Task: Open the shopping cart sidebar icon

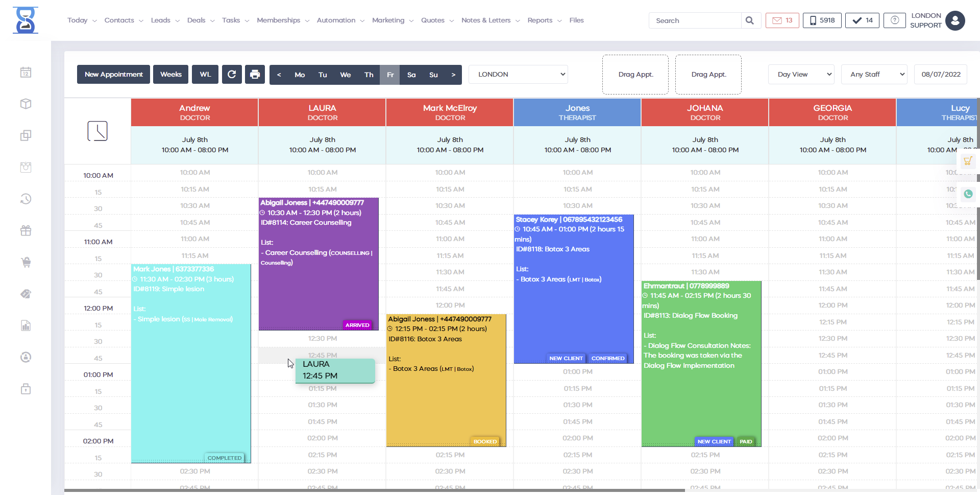Action: (26, 263)
